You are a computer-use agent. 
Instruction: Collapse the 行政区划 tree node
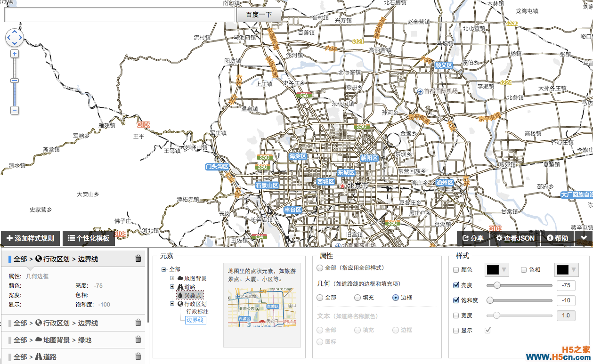pyautogui.click(x=172, y=304)
